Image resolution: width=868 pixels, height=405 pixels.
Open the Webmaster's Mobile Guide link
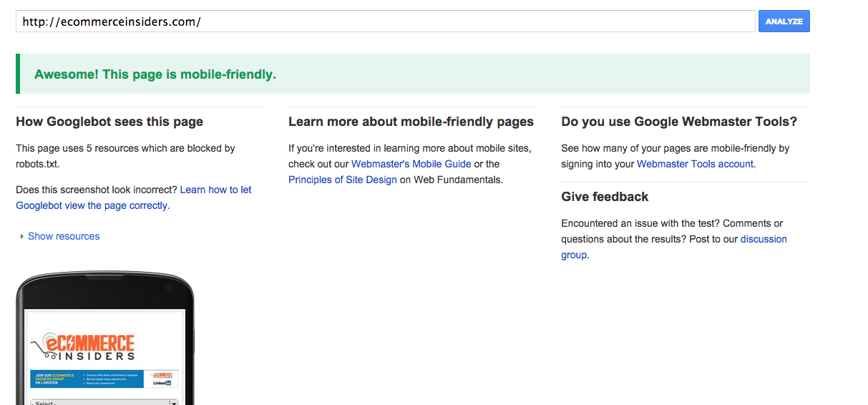click(x=411, y=164)
